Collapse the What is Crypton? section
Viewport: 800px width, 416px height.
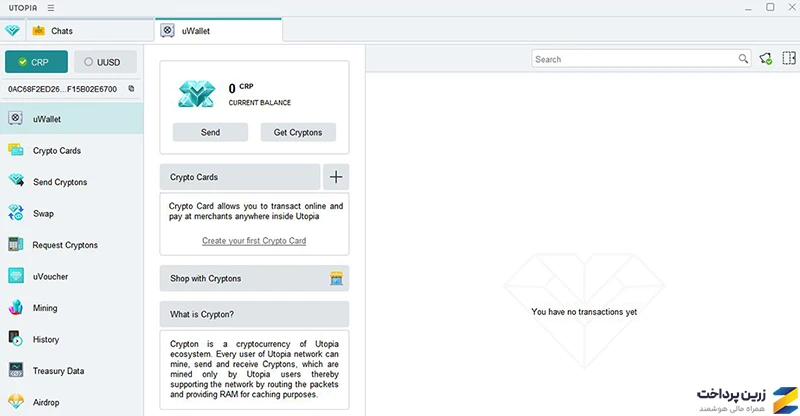tap(254, 314)
